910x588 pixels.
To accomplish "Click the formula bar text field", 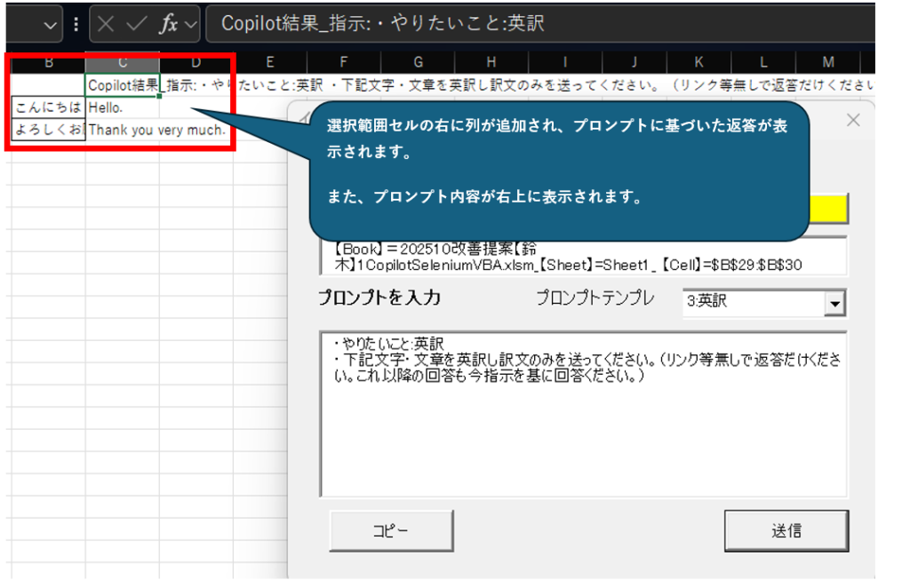I will tap(533, 24).
